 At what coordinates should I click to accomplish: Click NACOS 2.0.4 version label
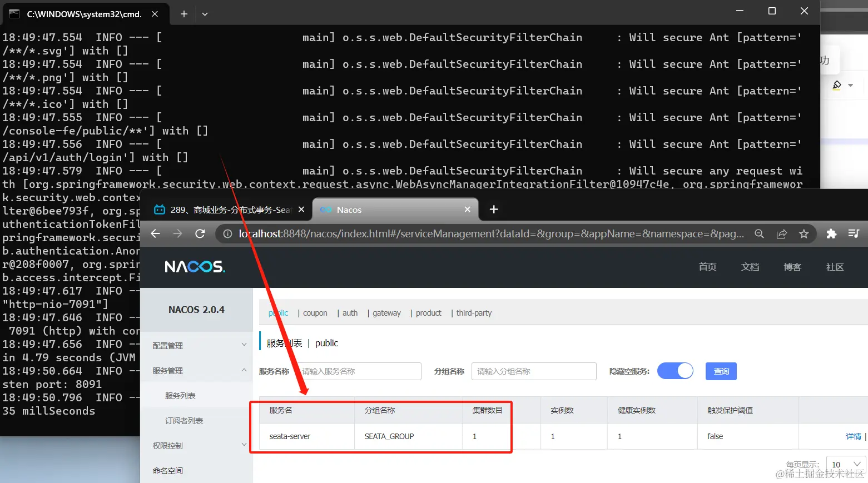click(x=196, y=310)
